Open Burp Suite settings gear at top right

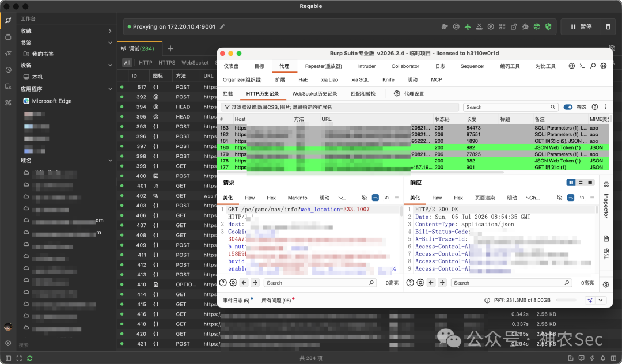point(604,66)
